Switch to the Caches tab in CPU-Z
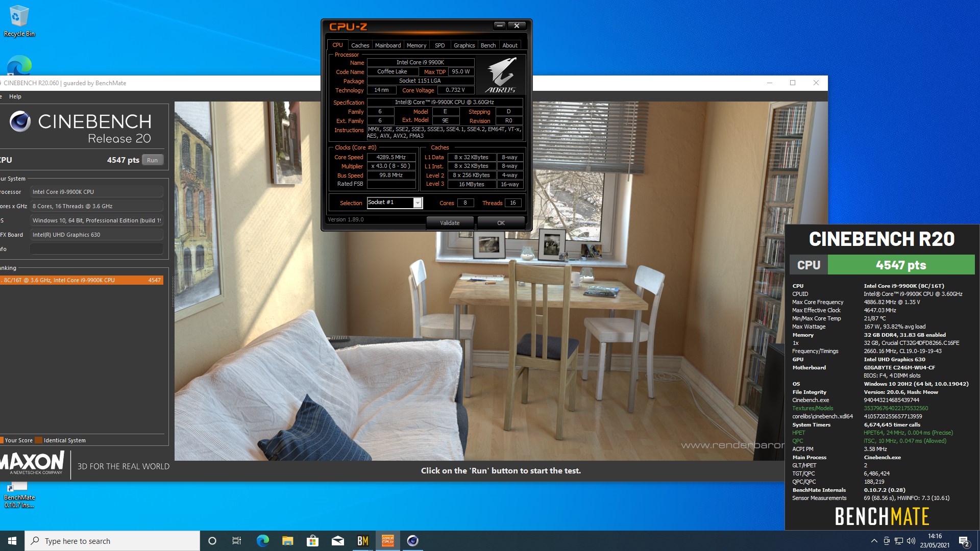 click(360, 45)
